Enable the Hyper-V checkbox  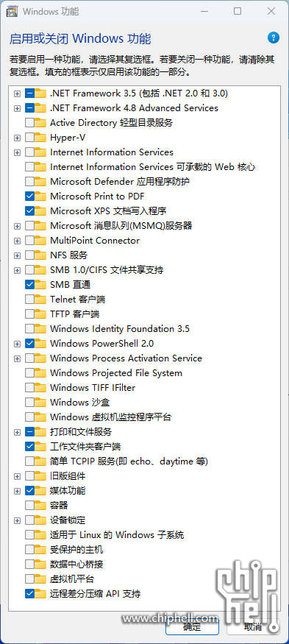pyautogui.click(x=29, y=138)
